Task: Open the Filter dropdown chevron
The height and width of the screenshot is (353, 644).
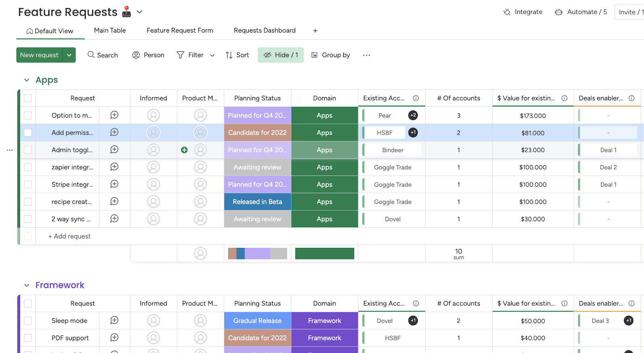Action: pos(212,55)
